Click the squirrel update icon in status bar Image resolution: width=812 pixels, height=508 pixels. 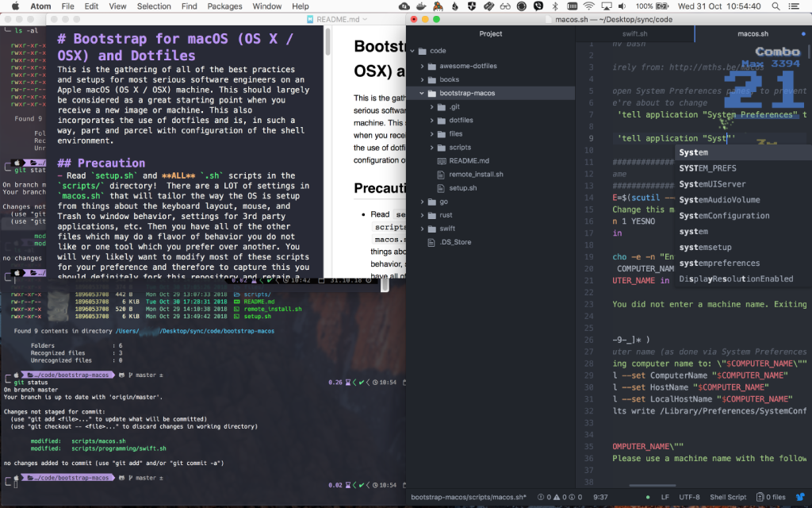[800, 497]
